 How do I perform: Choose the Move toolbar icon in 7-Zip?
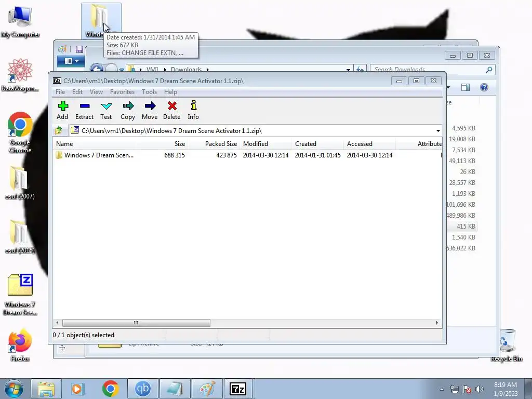[150, 110]
